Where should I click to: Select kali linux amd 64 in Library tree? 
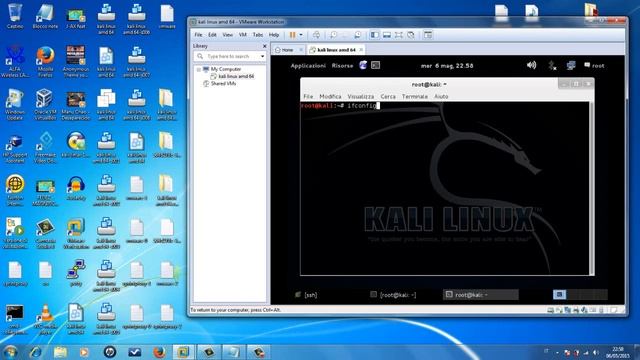coord(236,76)
